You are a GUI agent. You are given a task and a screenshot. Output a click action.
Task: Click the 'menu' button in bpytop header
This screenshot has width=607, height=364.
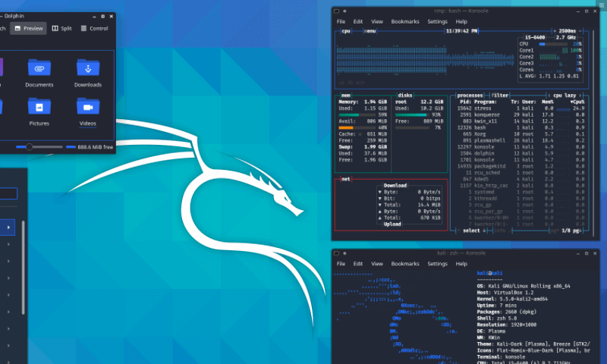(x=370, y=31)
